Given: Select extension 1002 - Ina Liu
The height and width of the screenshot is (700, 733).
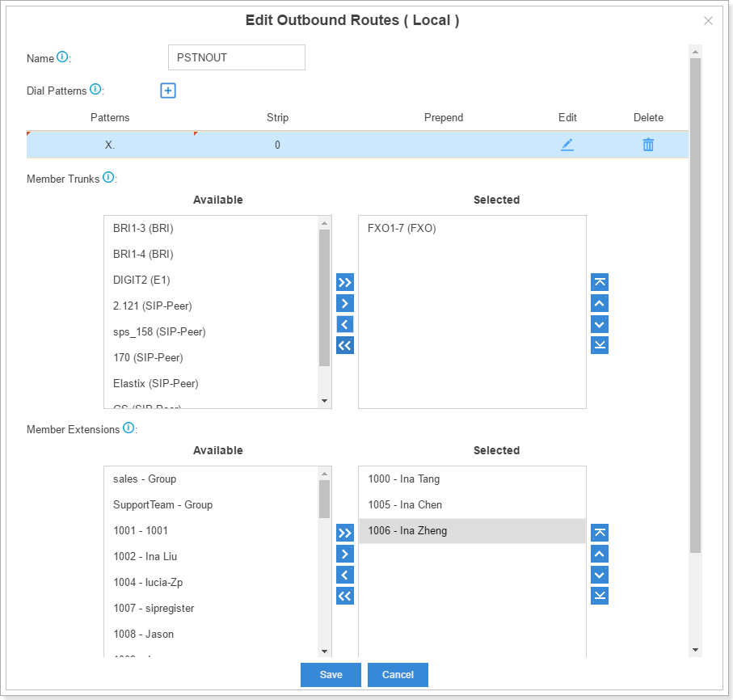Looking at the screenshot, I should point(211,556).
